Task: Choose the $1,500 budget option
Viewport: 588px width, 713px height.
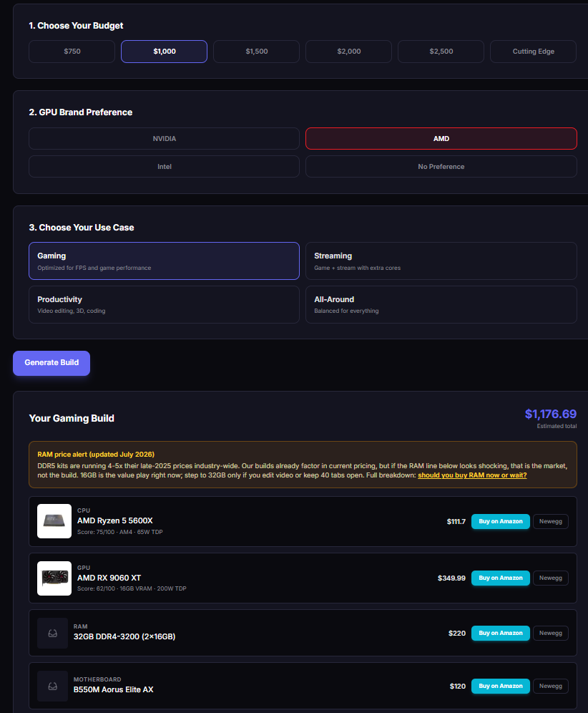Action: (x=256, y=52)
